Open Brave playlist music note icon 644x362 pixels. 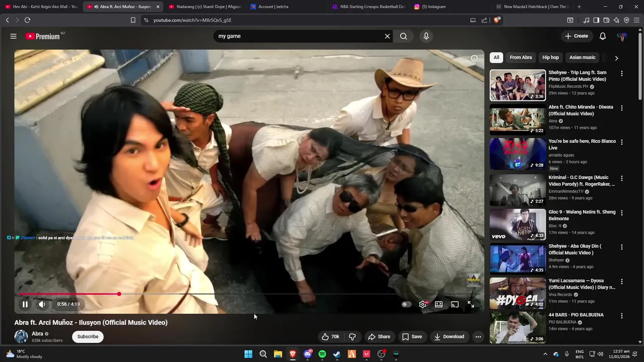coord(586,20)
